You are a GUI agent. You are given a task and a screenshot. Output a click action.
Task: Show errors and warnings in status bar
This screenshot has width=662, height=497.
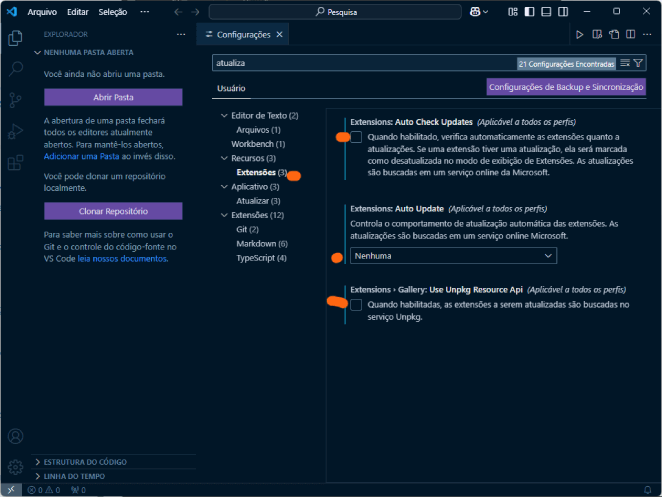tap(44, 490)
